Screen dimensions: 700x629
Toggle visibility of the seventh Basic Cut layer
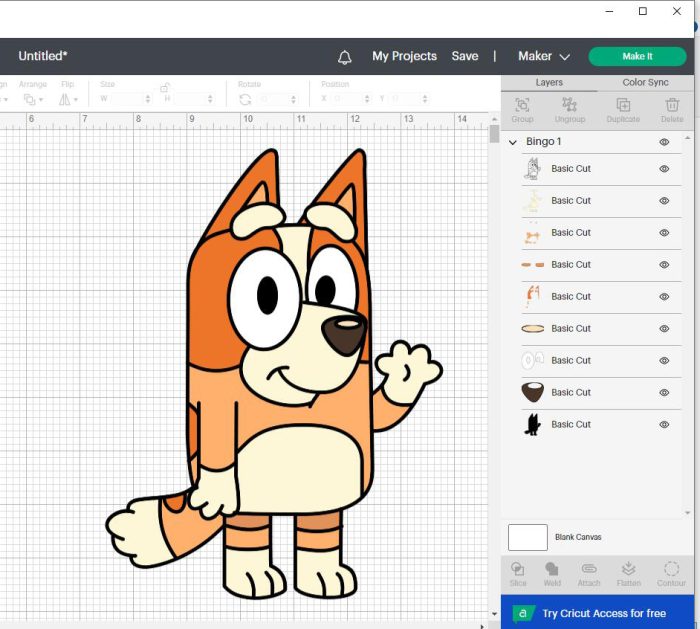[664, 361]
